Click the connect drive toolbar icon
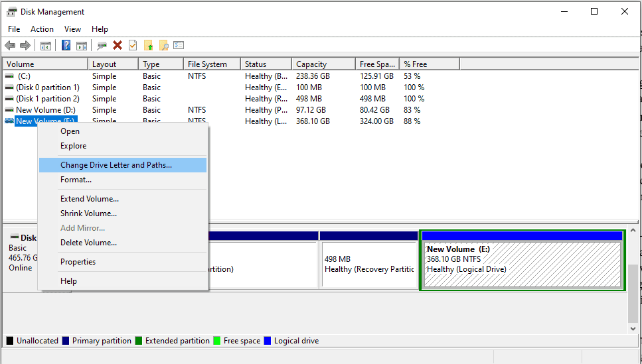 (x=102, y=45)
